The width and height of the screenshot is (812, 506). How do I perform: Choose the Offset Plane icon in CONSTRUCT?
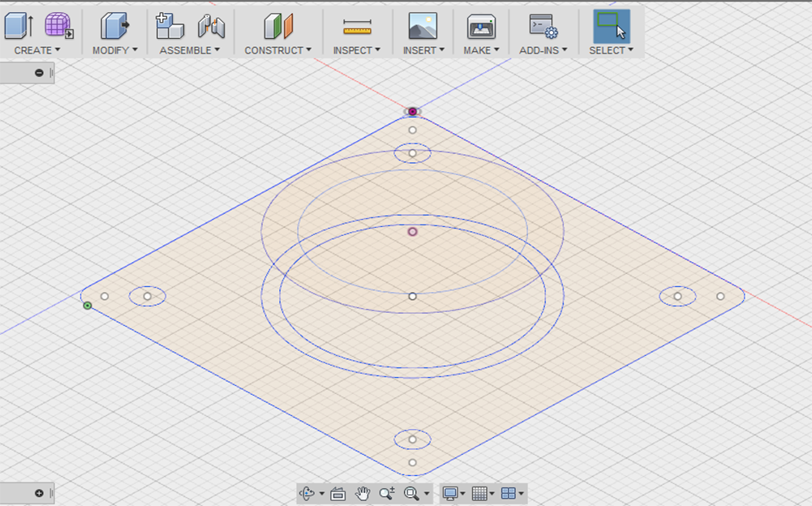click(278, 26)
